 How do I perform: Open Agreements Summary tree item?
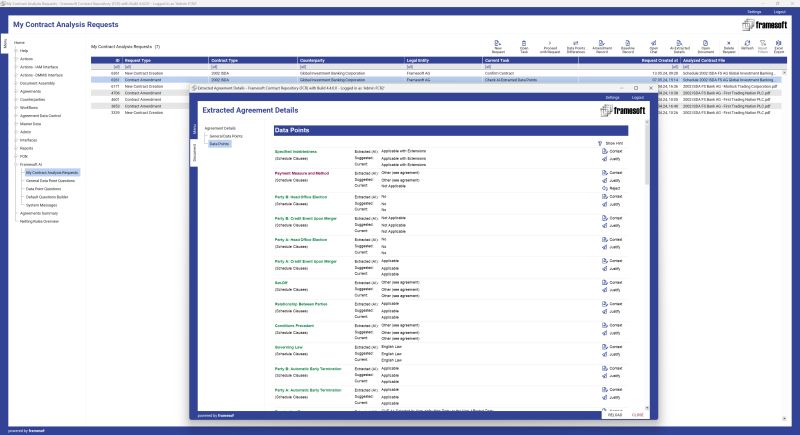(39, 214)
